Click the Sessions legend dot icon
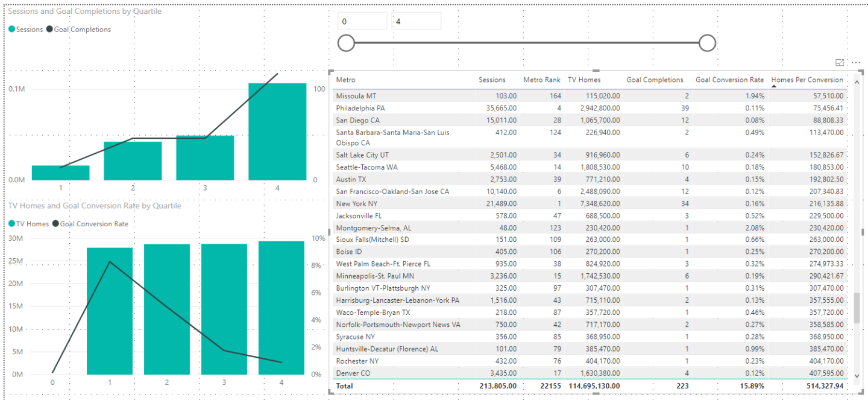868x400 pixels. pos(12,30)
